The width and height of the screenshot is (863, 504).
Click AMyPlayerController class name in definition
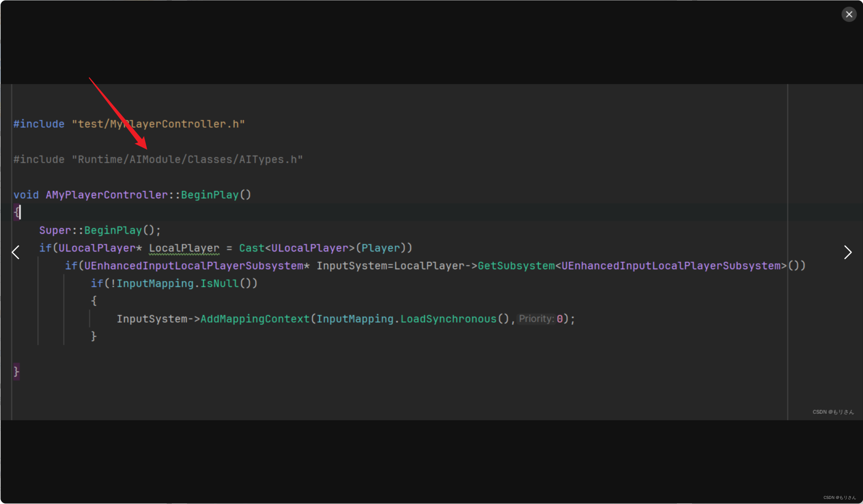[x=107, y=195]
